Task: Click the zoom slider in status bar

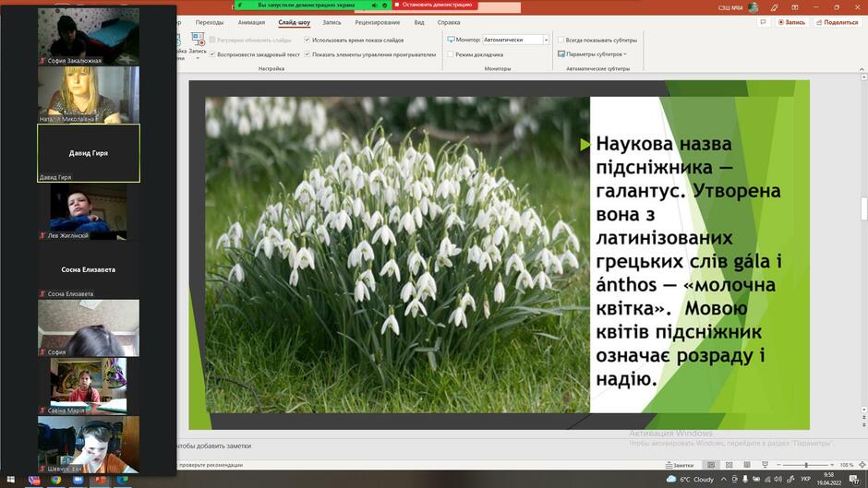Action: click(805, 465)
